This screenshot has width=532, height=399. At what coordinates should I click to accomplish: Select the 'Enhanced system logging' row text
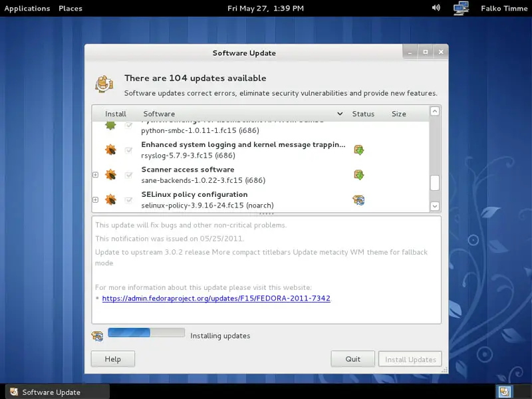coord(243,144)
